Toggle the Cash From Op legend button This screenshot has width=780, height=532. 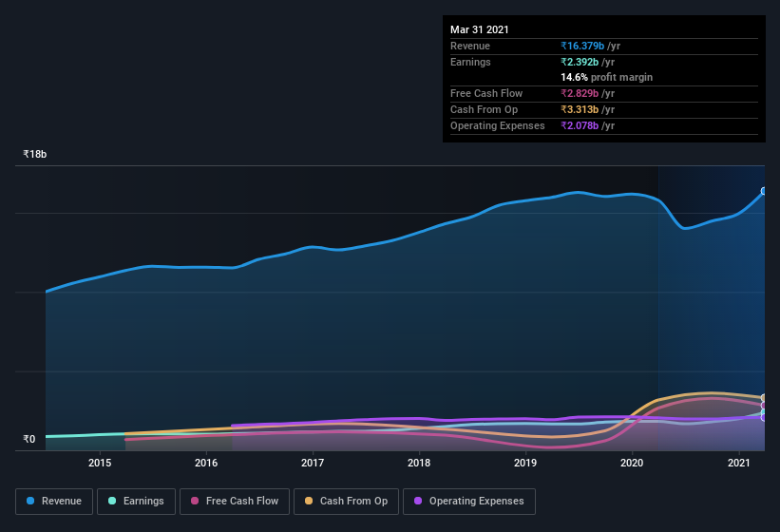(x=346, y=502)
